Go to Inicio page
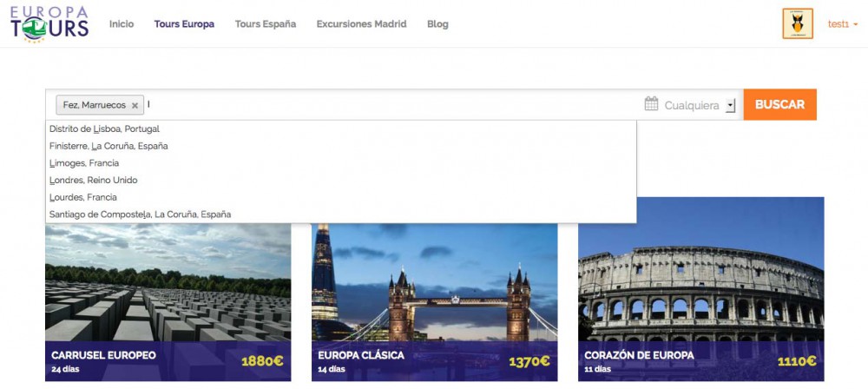 pyautogui.click(x=122, y=24)
